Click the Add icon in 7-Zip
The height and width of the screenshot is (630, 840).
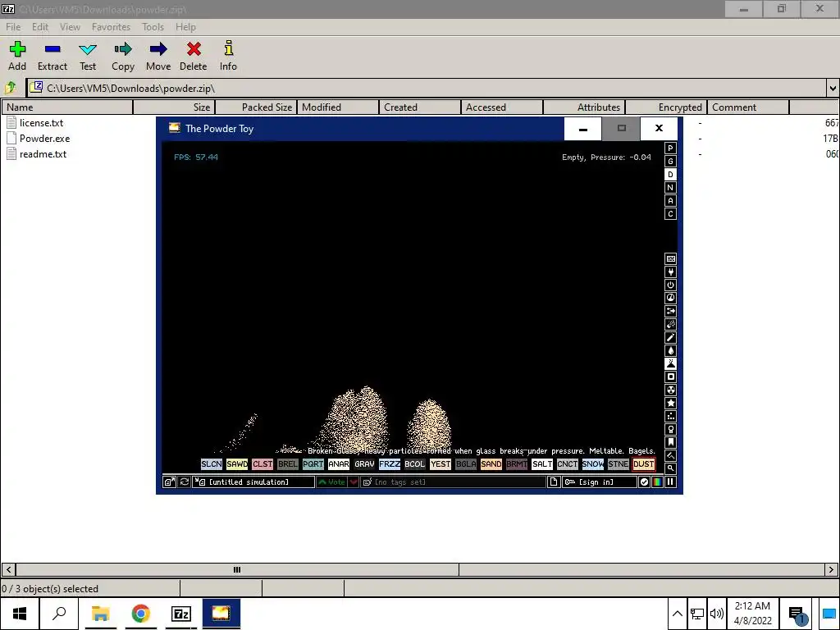click(x=17, y=57)
